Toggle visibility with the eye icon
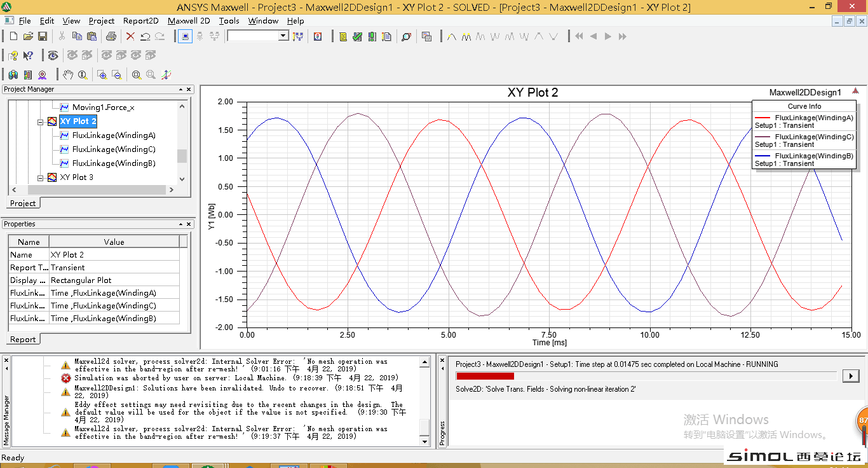Image resolution: width=868 pixels, height=468 pixels. 53,55
